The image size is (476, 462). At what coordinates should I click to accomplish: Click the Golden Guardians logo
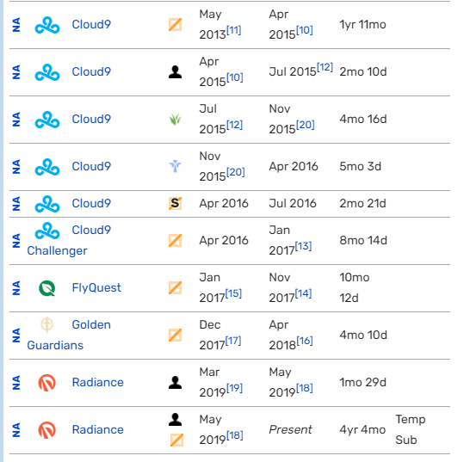point(47,325)
